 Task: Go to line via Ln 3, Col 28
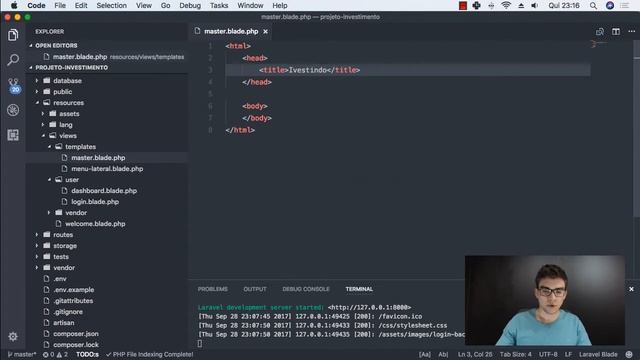click(475, 354)
